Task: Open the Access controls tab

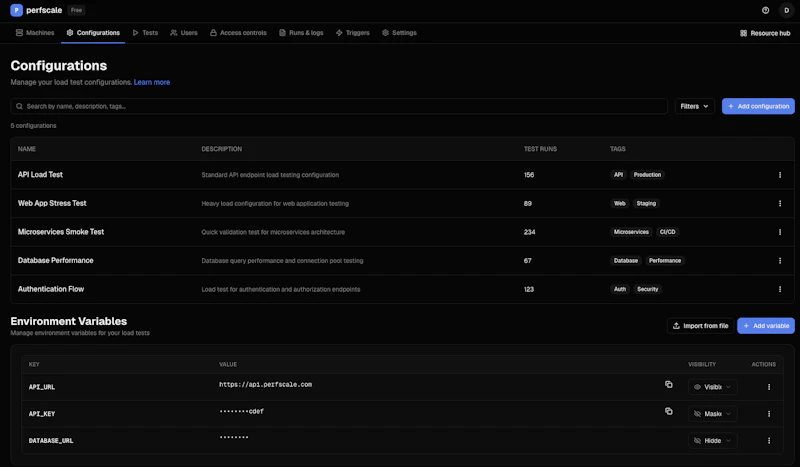Action: coord(238,33)
